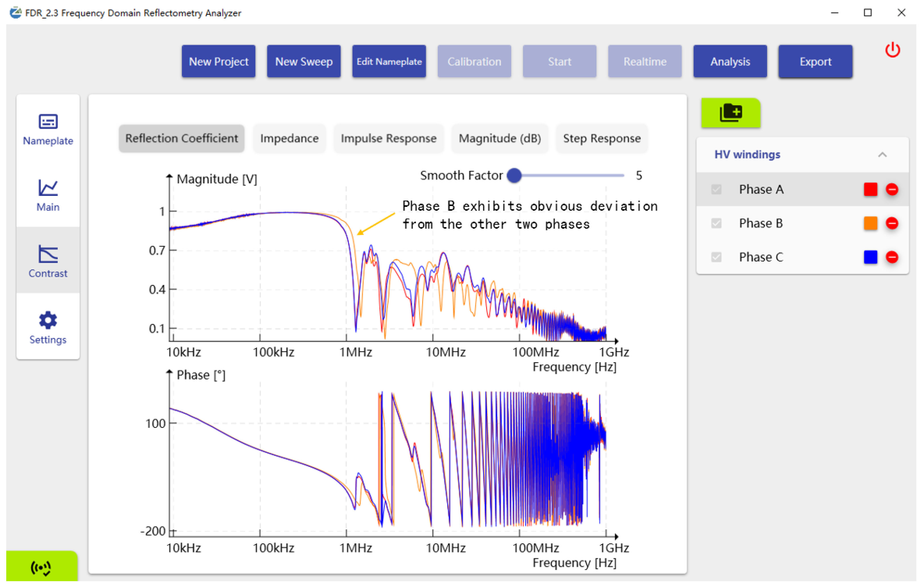This screenshot has width=924, height=588.
Task: Click the Edit Nameplate button
Action: tap(389, 61)
